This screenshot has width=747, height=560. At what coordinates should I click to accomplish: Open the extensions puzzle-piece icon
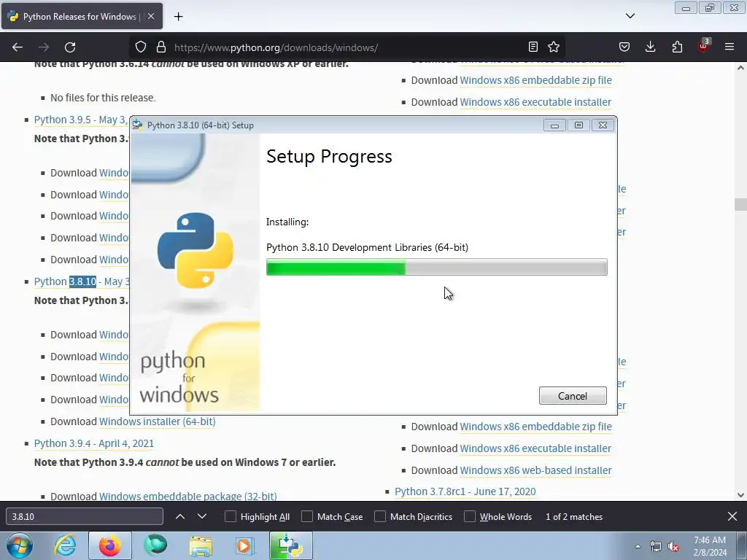(x=677, y=47)
